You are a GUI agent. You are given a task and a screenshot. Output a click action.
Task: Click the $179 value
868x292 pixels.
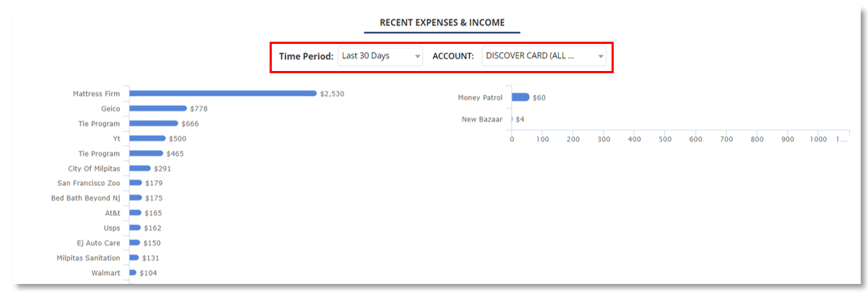[x=154, y=183]
